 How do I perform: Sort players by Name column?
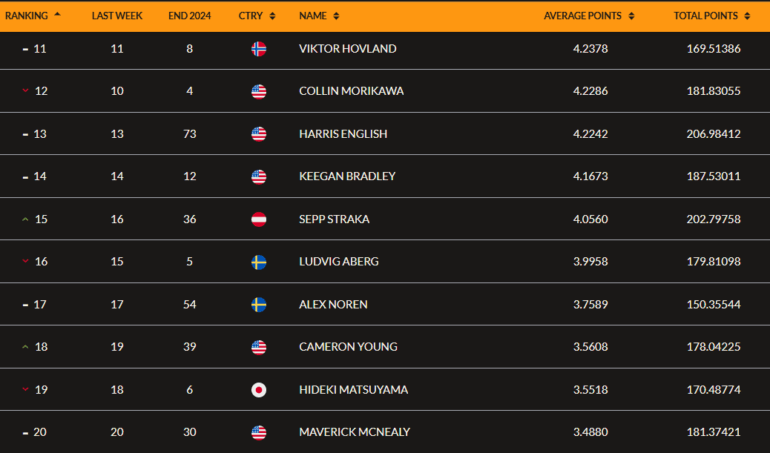point(318,16)
